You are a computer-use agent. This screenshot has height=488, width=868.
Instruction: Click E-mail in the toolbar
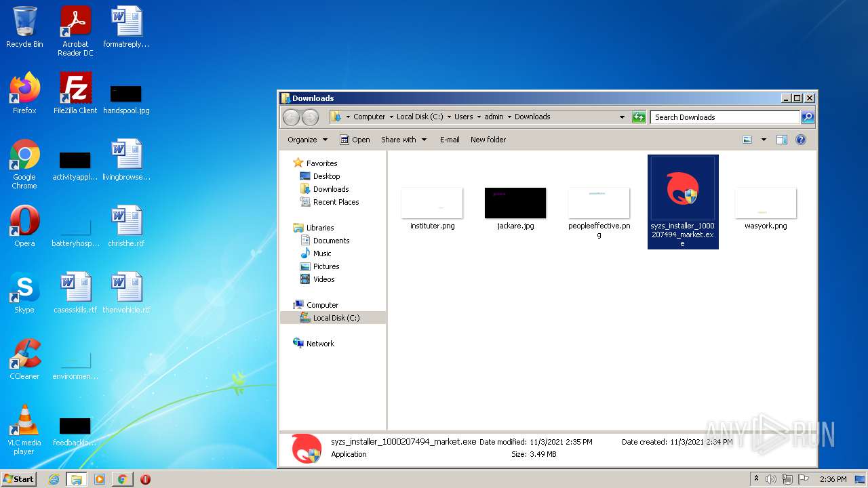point(450,140)
